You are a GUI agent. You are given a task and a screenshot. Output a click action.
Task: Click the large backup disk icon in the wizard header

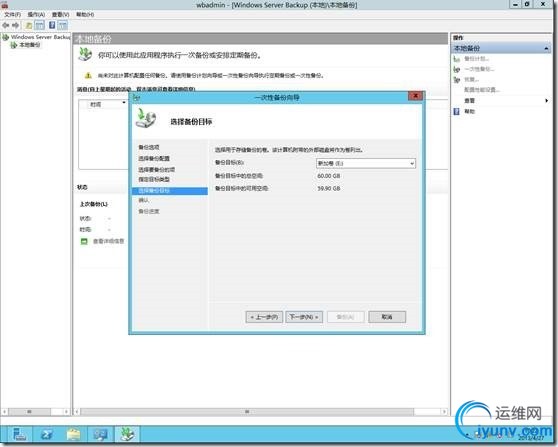pyautogui.click(x=146, y=118)
